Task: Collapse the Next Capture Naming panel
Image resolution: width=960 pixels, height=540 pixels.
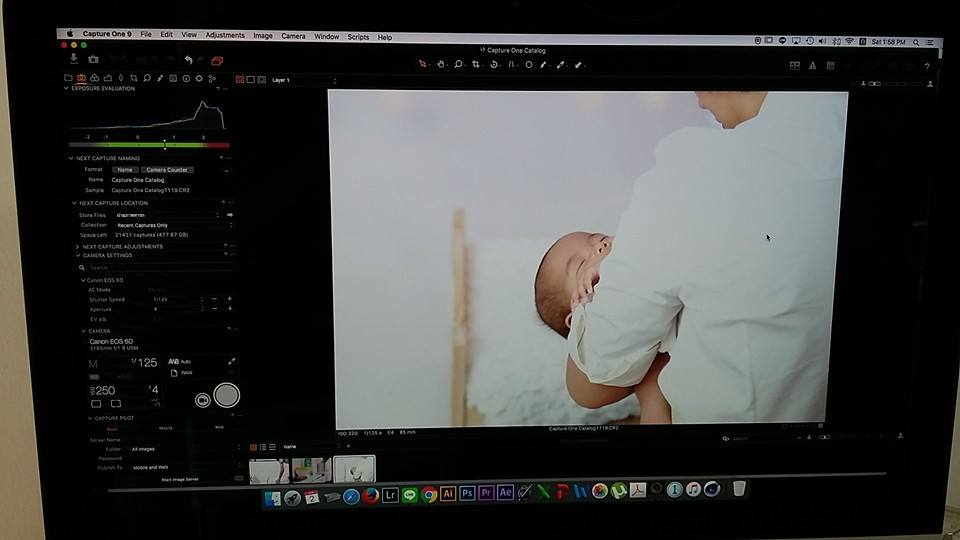Action: [x=71, y=158]
